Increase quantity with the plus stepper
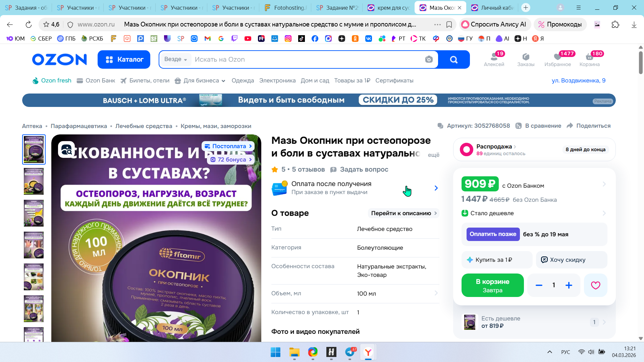 point(569,285)
